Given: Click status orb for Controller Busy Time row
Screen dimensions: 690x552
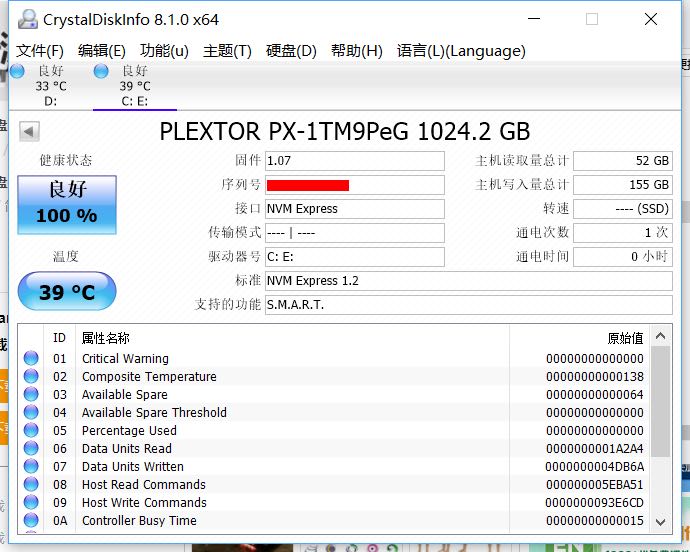Looking at the screenshot, I should pos(31,520).
